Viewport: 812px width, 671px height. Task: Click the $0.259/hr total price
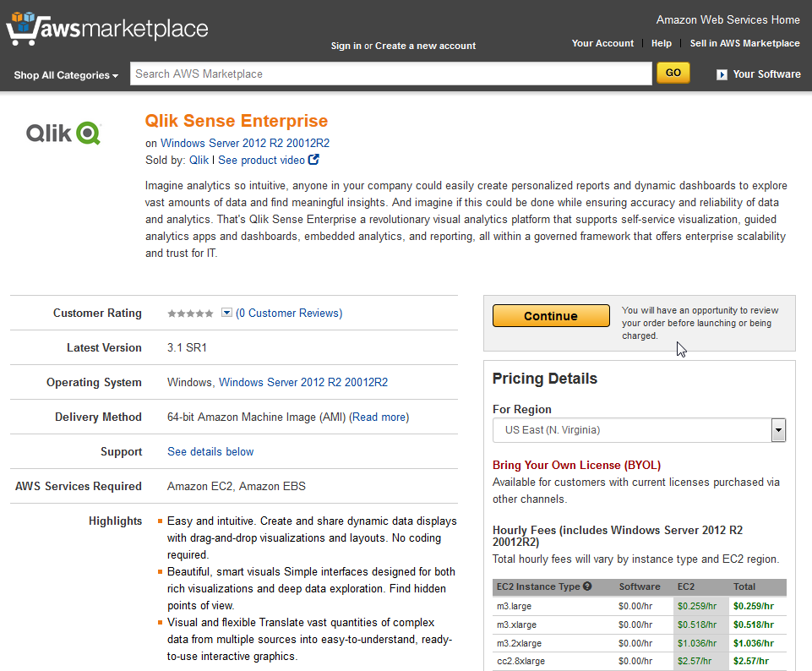click(x=754, y=606)
